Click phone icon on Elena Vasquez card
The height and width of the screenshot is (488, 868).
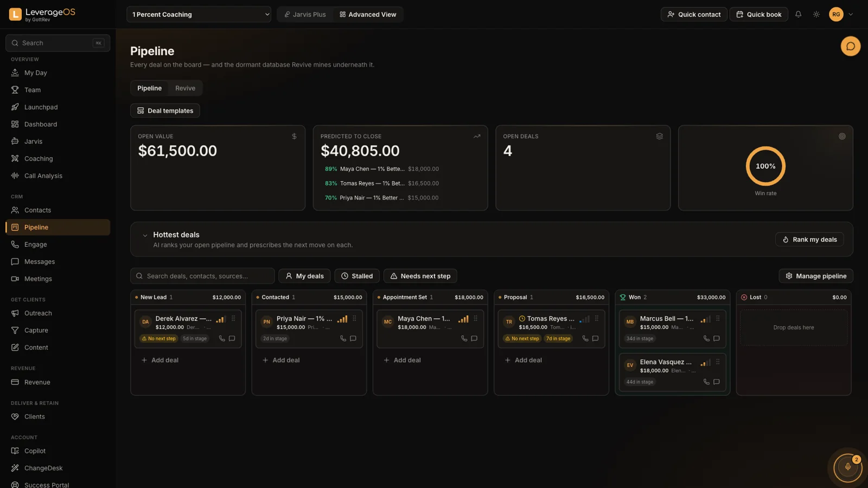pyautogui.click(x=706, y=382)
